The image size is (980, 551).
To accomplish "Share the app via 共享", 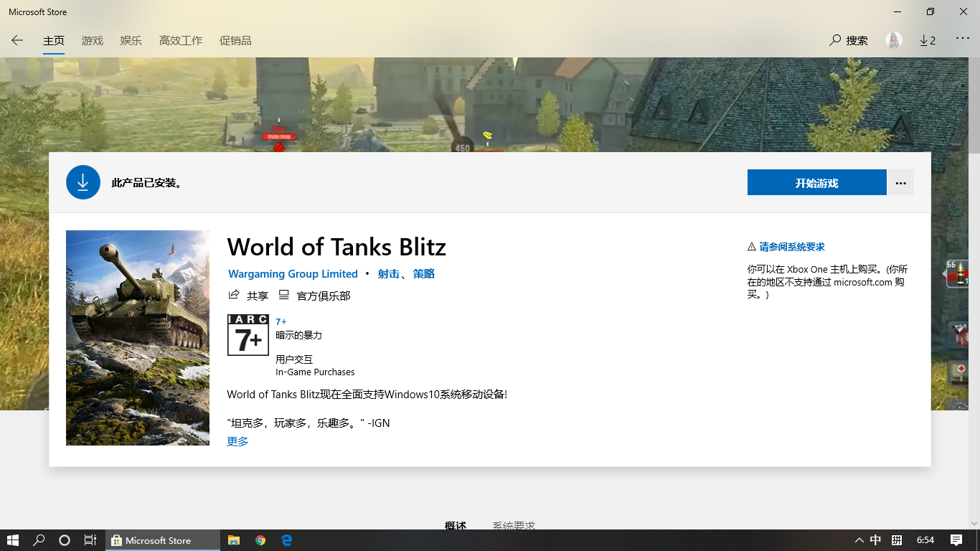I will pyautogui.click(x=248, y=296).
